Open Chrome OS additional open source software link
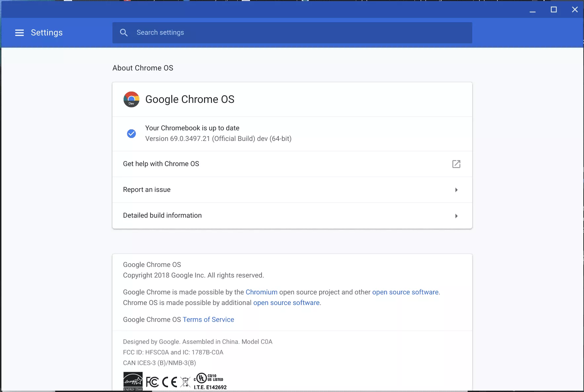This screenshot has height=392, width=584. (x=286, y=303)
